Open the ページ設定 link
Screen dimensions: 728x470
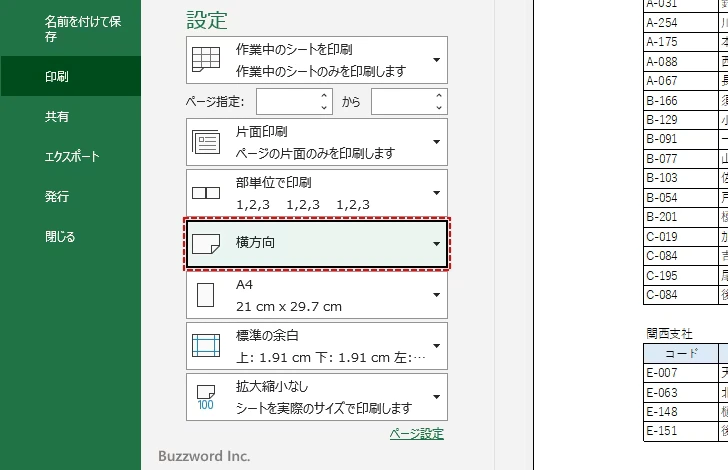tap(416, 434)
